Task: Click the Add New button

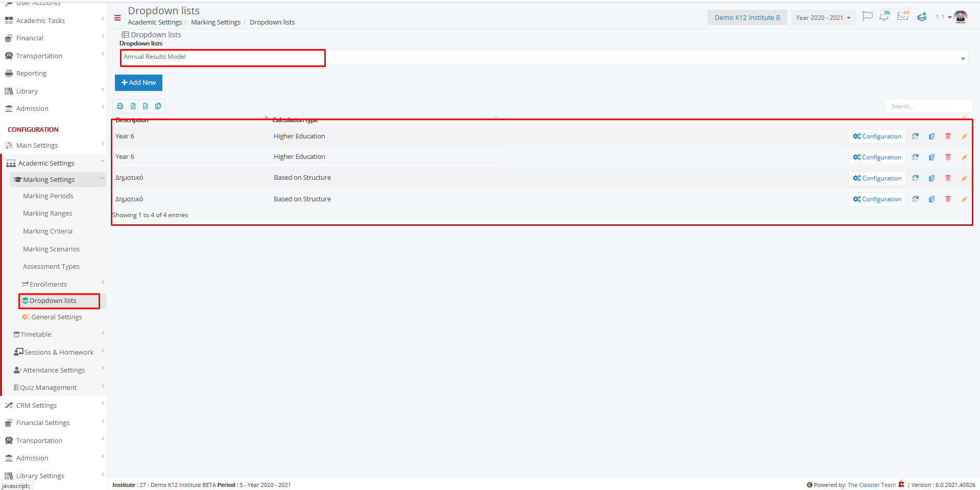Action: pos(138,82)
